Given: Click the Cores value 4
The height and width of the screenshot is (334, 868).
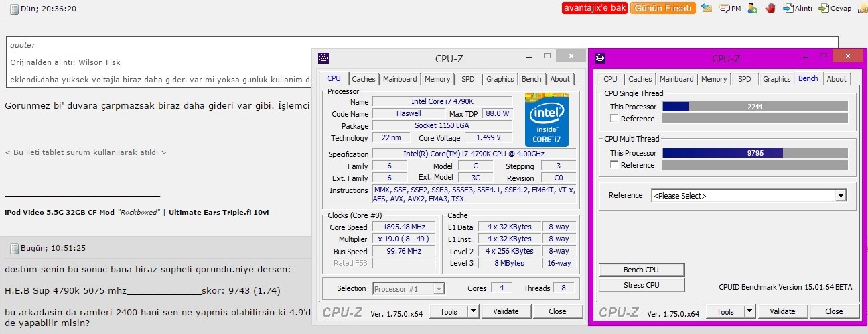Looking at the screenshot, I should pos(500,288).
